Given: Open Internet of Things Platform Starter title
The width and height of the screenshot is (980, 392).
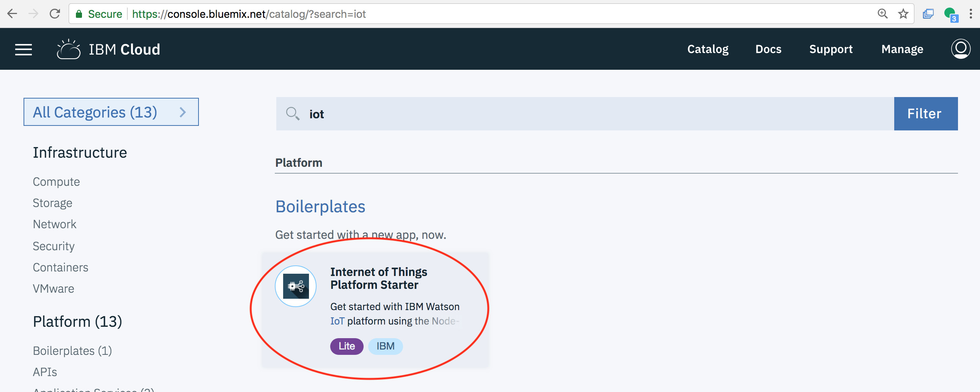Looking at the screenshot, I should point(378,278).
